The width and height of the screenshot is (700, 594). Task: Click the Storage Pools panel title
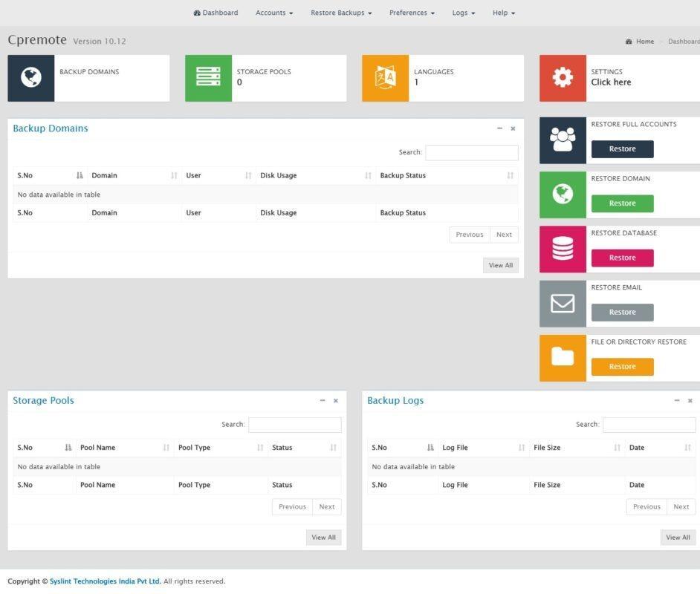[43, 400]
